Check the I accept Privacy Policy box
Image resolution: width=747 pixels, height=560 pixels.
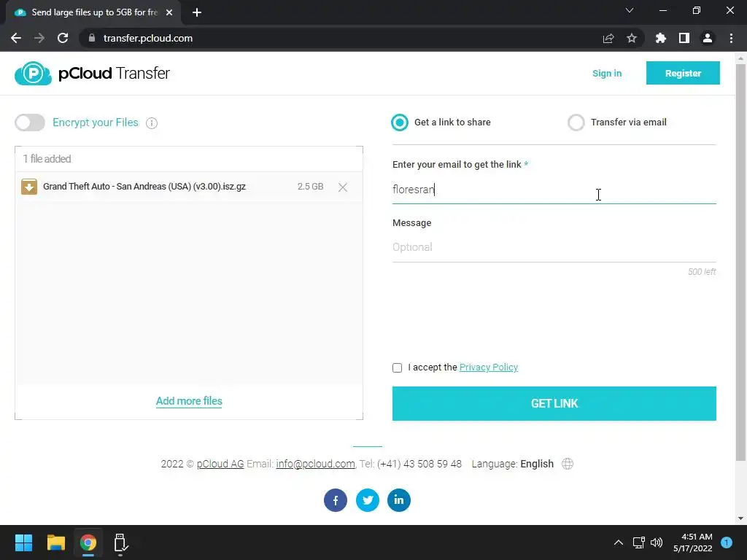(x=397, y=367)
